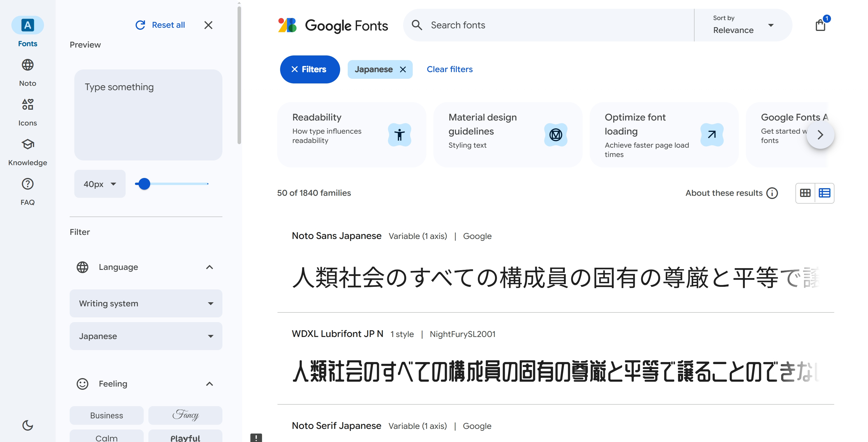This screenshot has height=442, width=868.
Task: Switch to list view layout
Action: (x=824, y=193)
